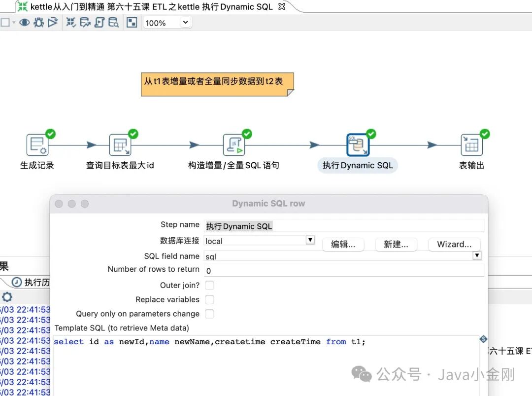The width and height of the screenshot is (532, 396).
Task: Toggle the show results panel icon
Action: tap(131, 22)
